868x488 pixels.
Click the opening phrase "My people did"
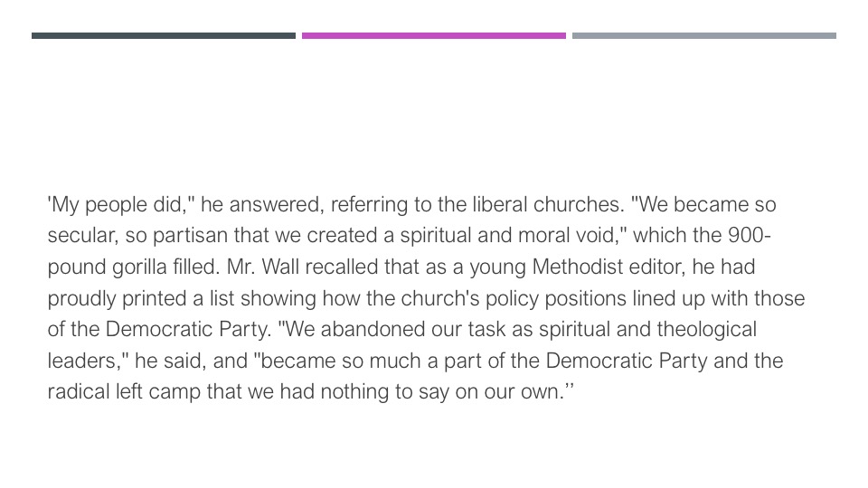pyautogui.click(x=116, y=206)
